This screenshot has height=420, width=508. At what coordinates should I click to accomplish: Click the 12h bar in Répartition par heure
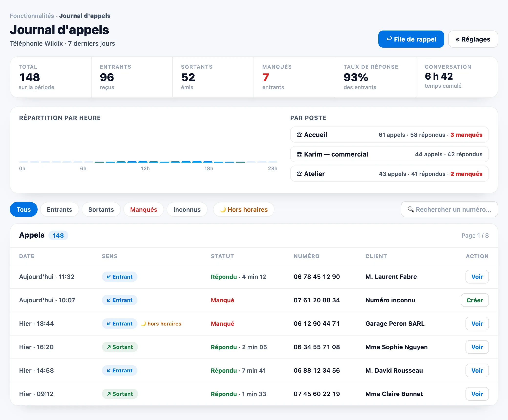click(143, 162)
